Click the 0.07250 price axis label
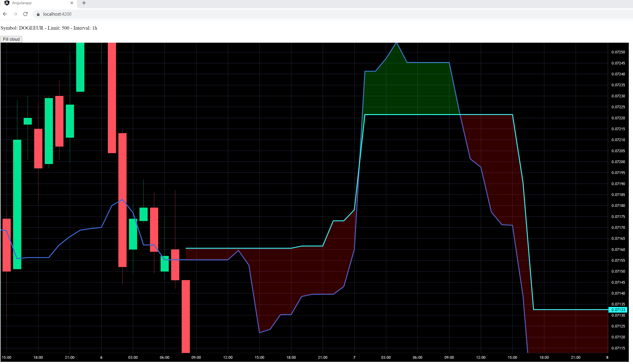 tap(618, 52)
